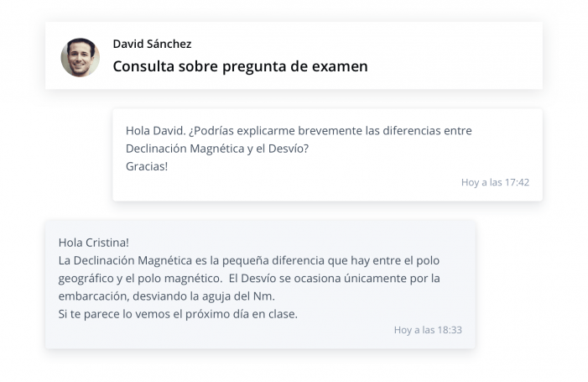588x382 pixels.
Task: Click the 'Gracias!' text
Action: tap(147, 166)
